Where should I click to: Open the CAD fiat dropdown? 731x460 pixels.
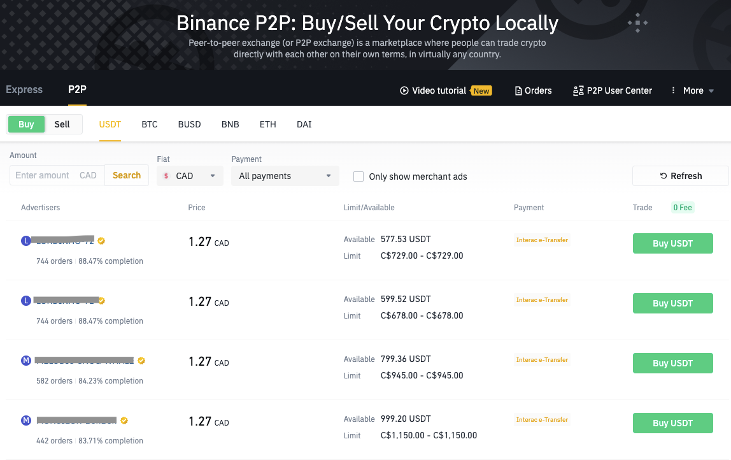(x=190, y=176)
